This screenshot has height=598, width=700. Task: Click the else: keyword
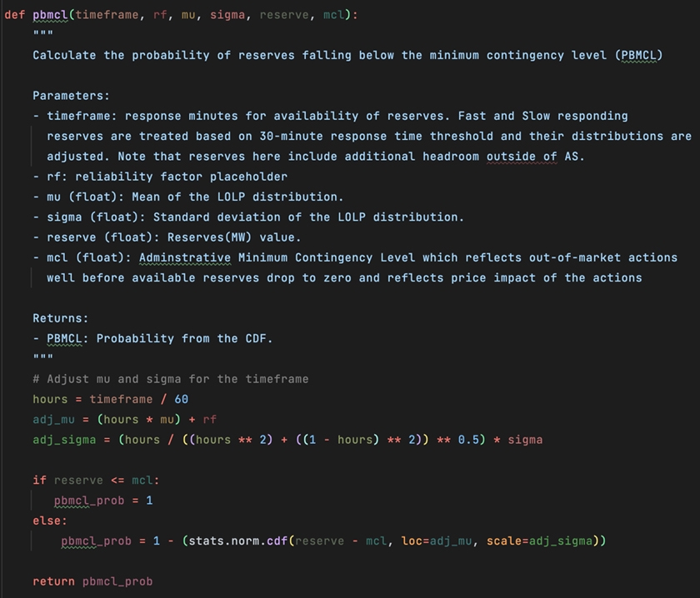pyautogui.click(x=50, y=521)
